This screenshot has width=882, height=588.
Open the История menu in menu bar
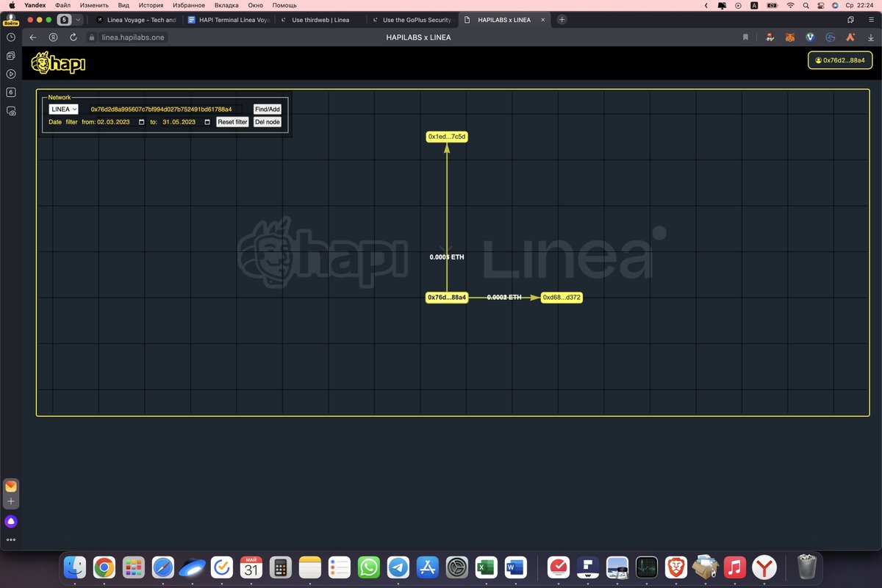(151, 5)
